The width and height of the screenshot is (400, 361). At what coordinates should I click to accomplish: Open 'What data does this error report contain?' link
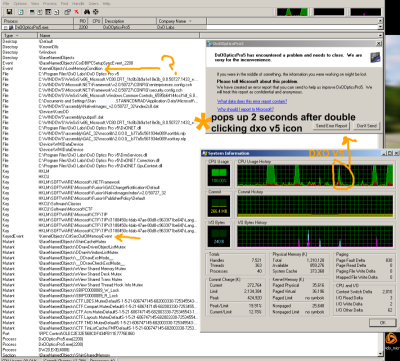pyautogui.click(x=252, y=101)
